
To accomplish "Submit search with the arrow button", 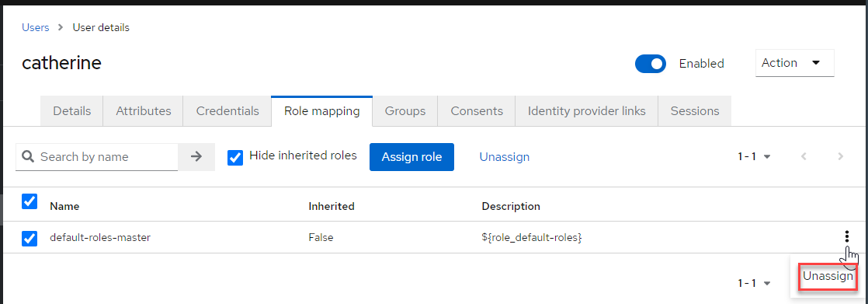I will point(196,157).
